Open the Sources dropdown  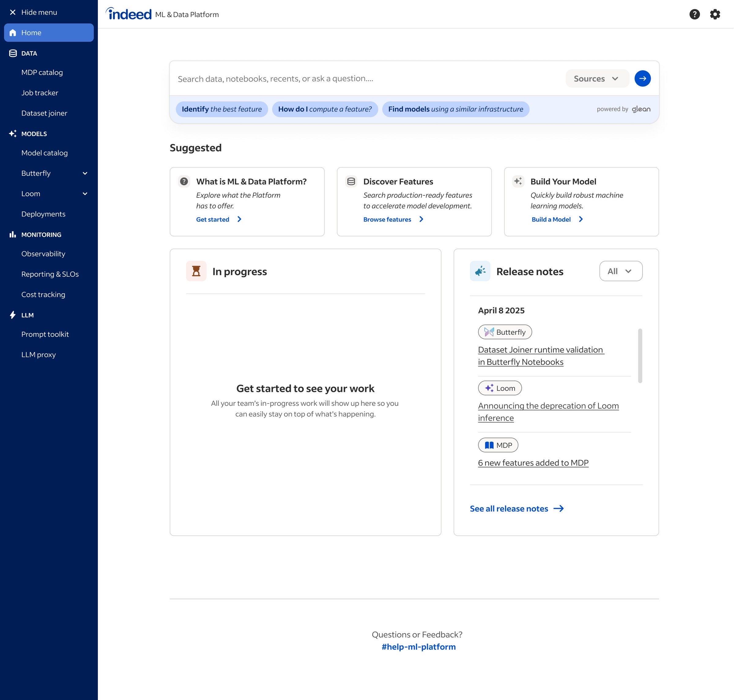[x=597, y=78]
